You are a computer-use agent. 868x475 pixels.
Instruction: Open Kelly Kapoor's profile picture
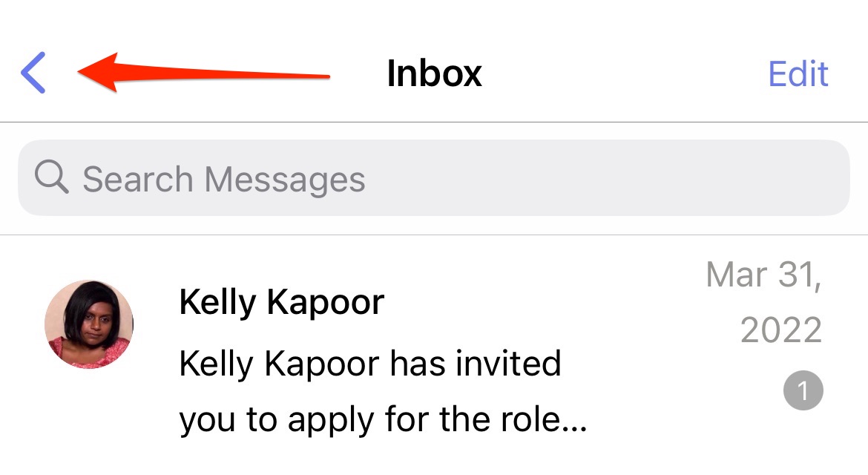point(89,324)
